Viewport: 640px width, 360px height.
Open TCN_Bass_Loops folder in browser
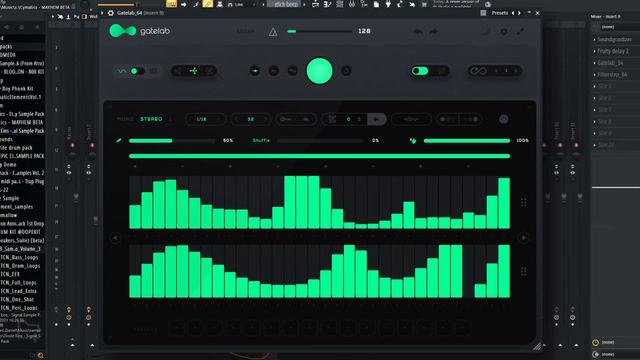click(x=19, y=258)
